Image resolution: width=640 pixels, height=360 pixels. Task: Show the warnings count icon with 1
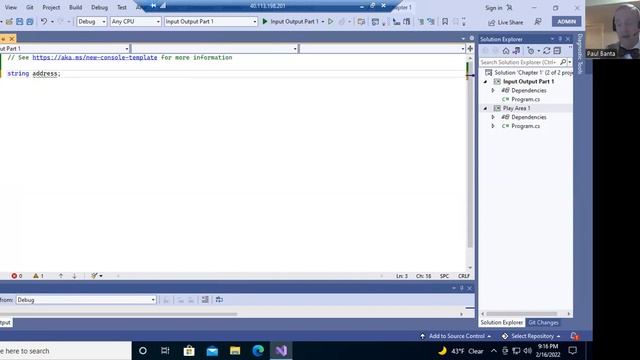click(x=38, y=276)
